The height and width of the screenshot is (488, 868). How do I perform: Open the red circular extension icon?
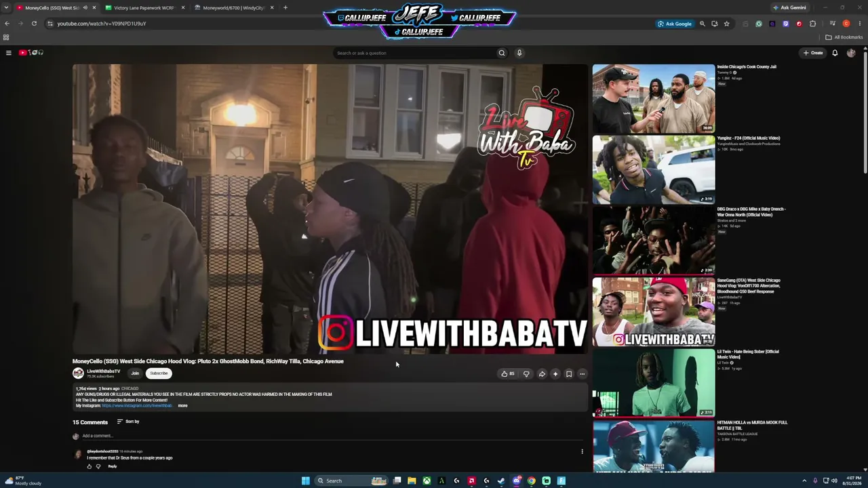pyautogui.click(x=799, y=24)
